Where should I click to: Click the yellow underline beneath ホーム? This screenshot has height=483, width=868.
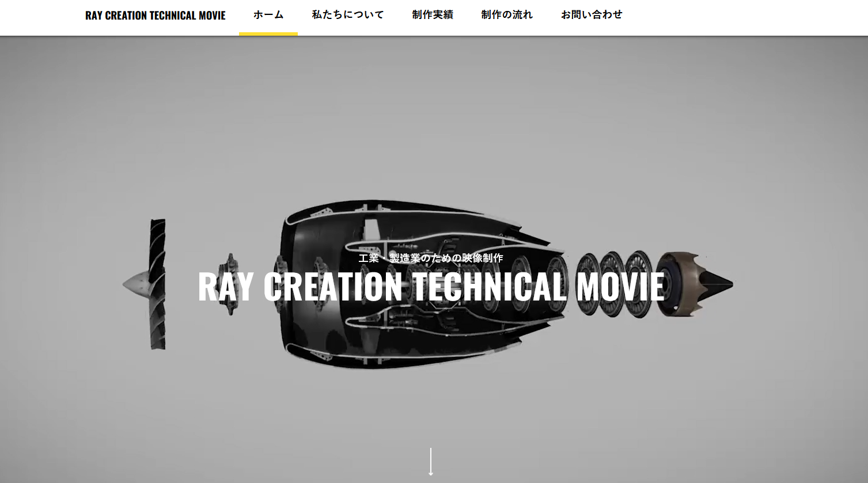(x=268, y=33)
